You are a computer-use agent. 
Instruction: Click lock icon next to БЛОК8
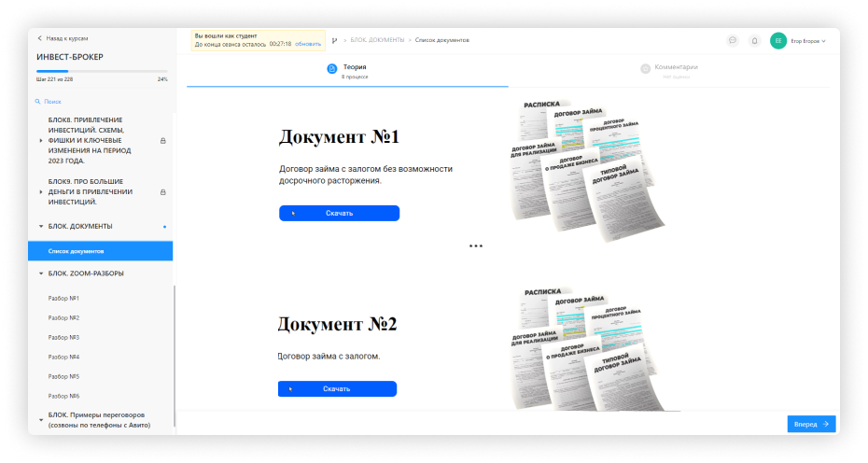162,141
